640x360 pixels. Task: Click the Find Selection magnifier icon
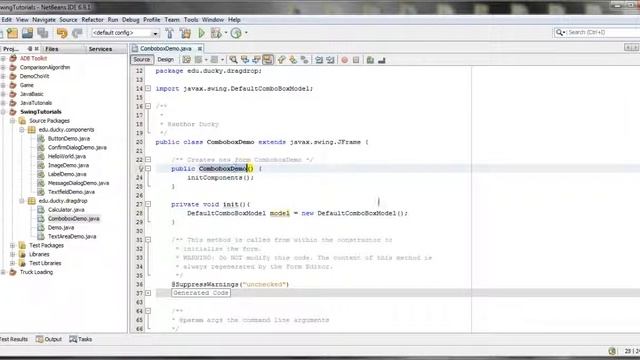click(x=233, y=60)
